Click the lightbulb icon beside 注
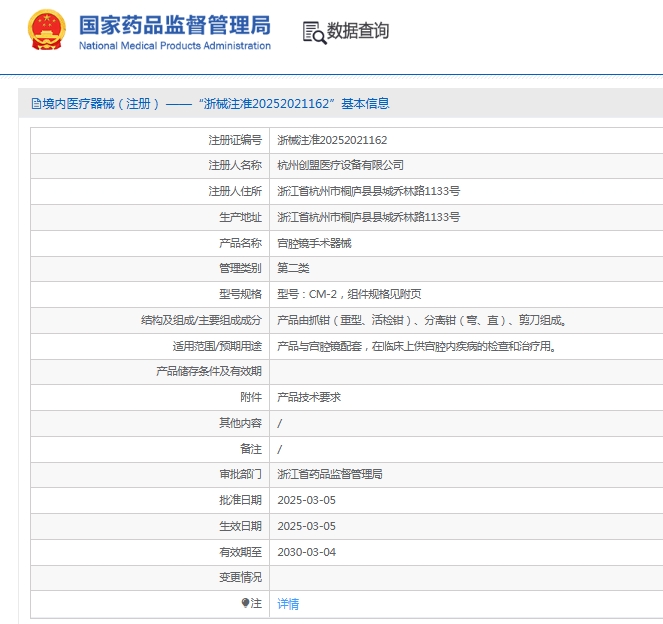Viewport: 663px width, 624px height. tap(245, 603)
